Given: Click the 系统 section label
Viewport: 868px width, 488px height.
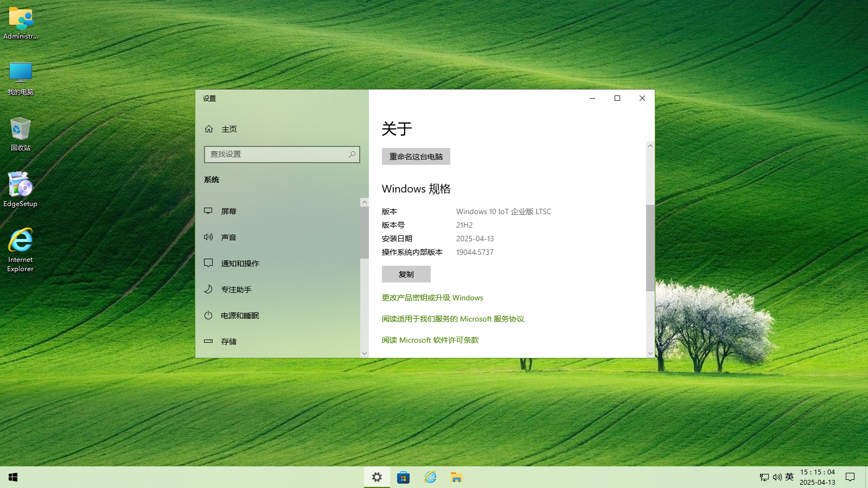Looking at the screenshot, I should click(x=212, y=179).
